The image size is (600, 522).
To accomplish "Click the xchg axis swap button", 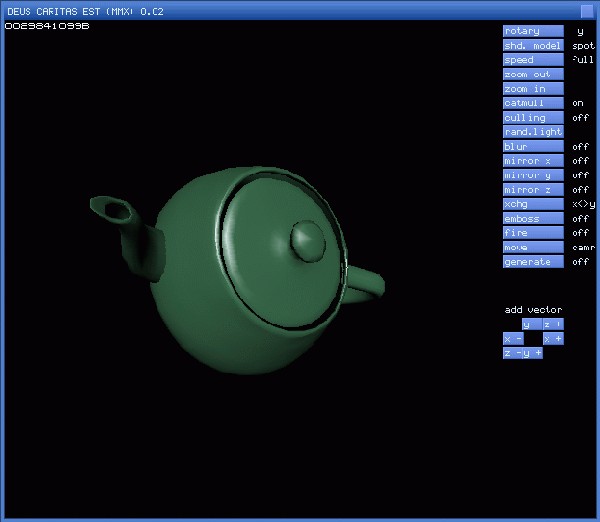I will click(532, 204).
